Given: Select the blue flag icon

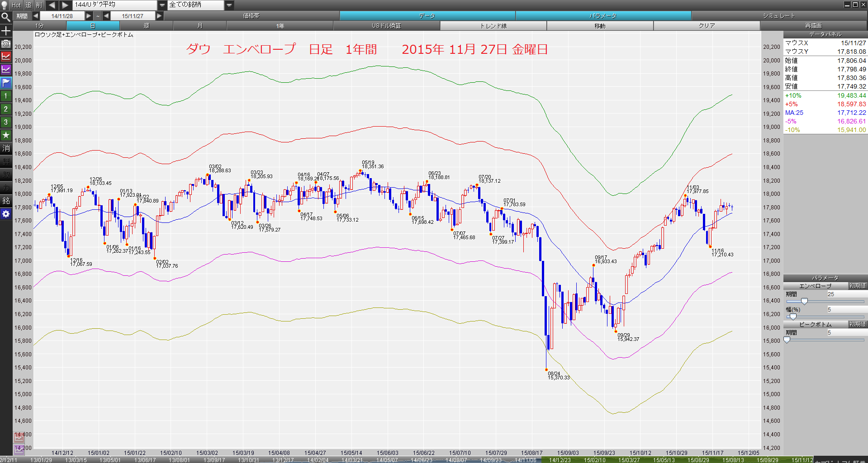Looking at the screenshot, I should pyautogui.click(x=5, y=83).
